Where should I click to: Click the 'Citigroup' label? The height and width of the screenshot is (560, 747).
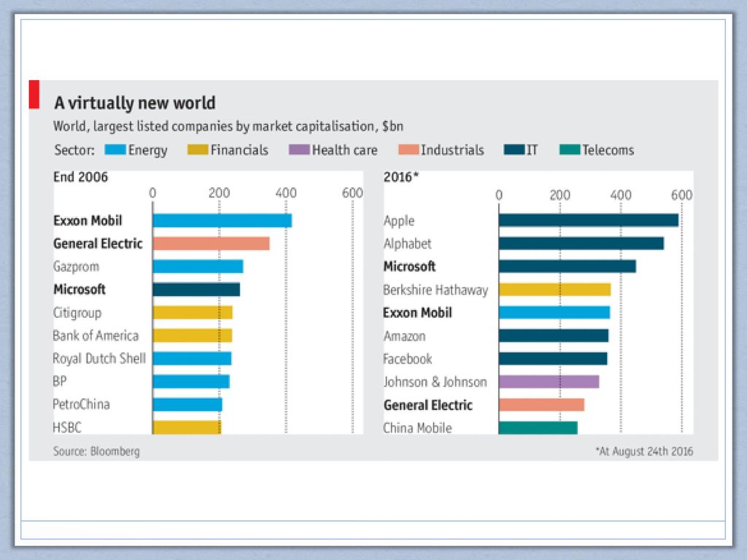point(77,313)
